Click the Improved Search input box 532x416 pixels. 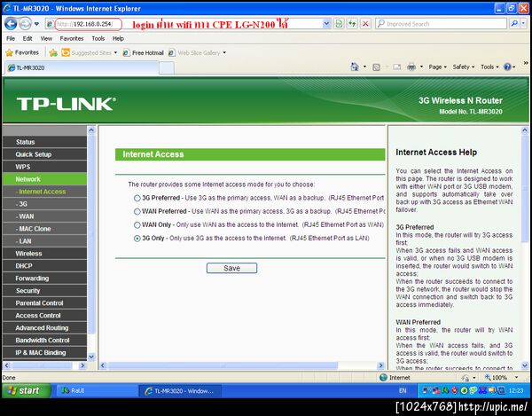(x=441, y=24)
